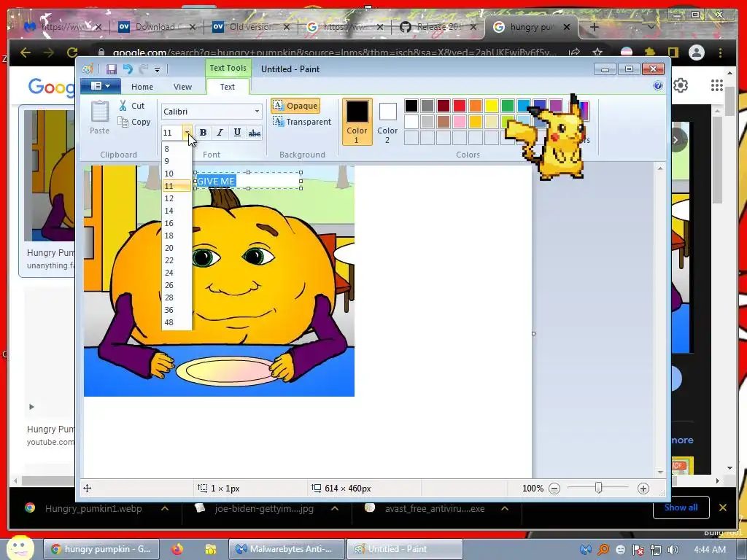
Task: Toggle Strikethrough text formatting
Action: (x=255, y=133)
